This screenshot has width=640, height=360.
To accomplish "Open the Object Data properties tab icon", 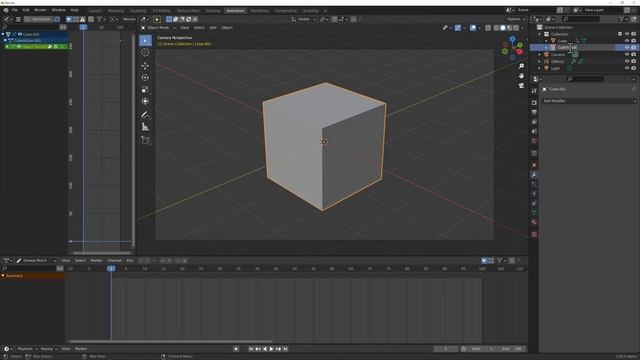I will click(x=534, y=213).
